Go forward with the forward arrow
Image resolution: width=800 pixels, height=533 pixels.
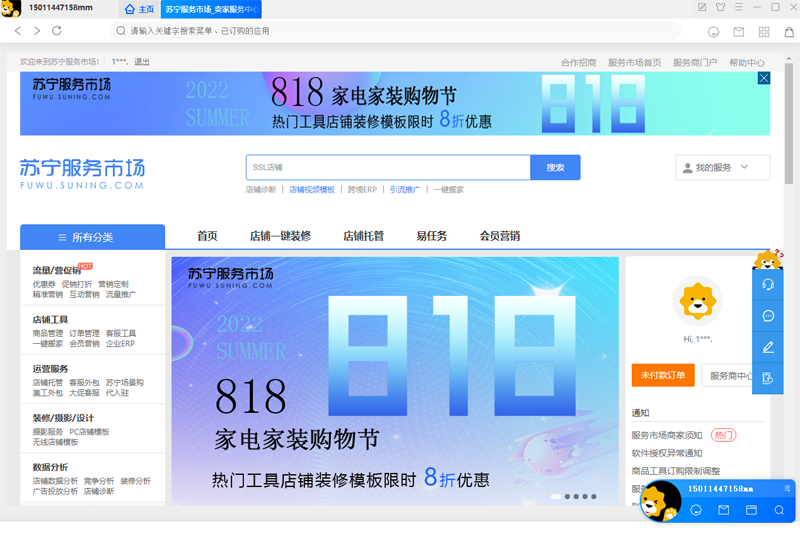point(37,31)
